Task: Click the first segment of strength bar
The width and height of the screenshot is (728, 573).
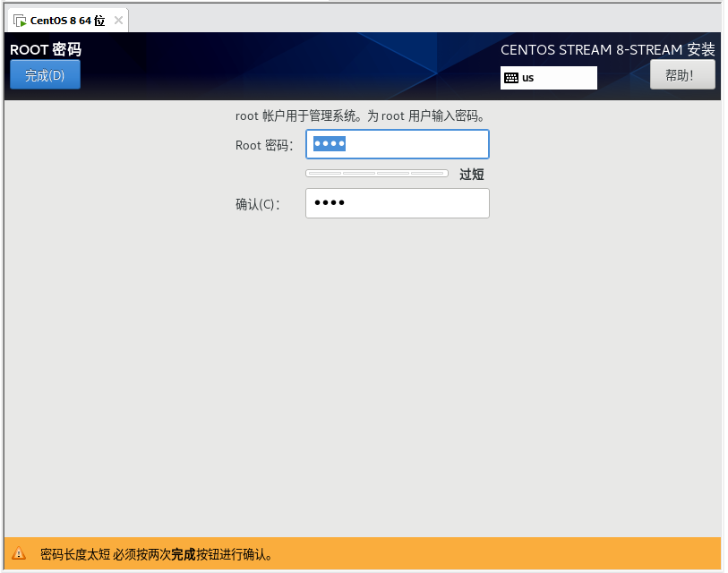Action: [324, 174]
